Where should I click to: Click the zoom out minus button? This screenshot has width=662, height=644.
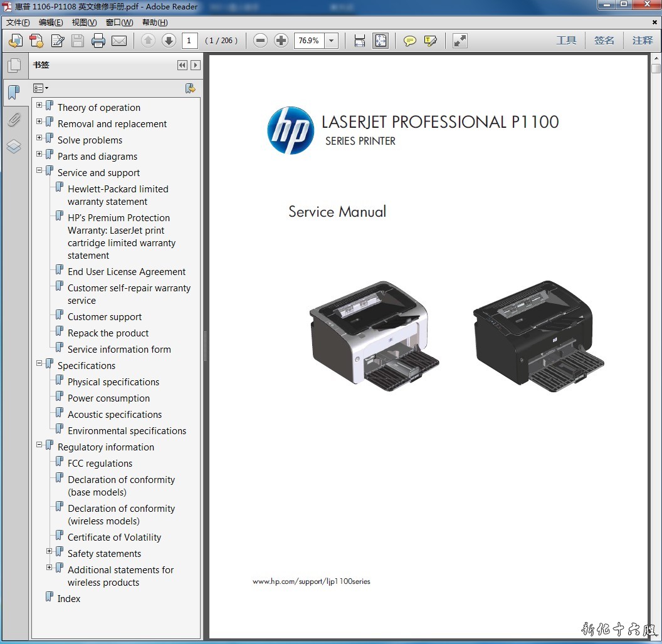[261, 41]
